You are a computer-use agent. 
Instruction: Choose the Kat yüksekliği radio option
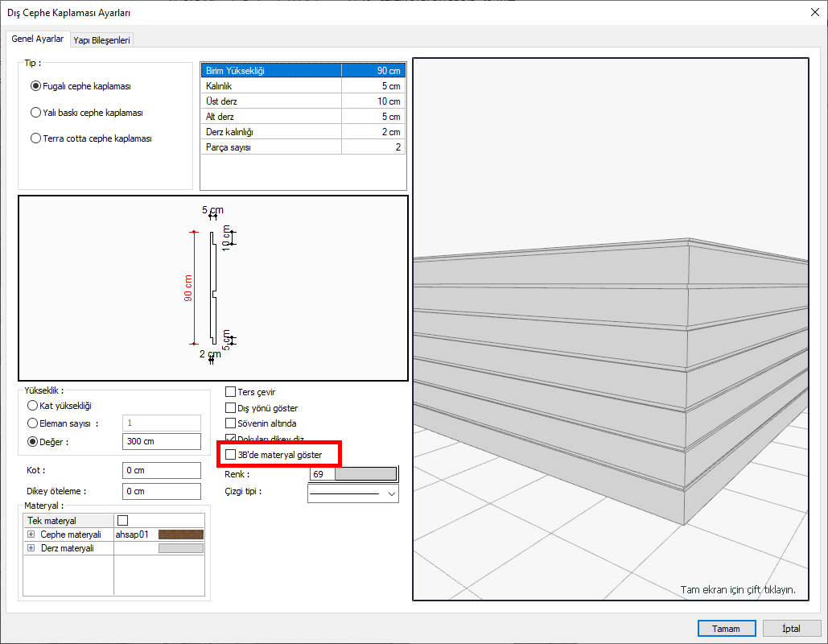point(33,406)
